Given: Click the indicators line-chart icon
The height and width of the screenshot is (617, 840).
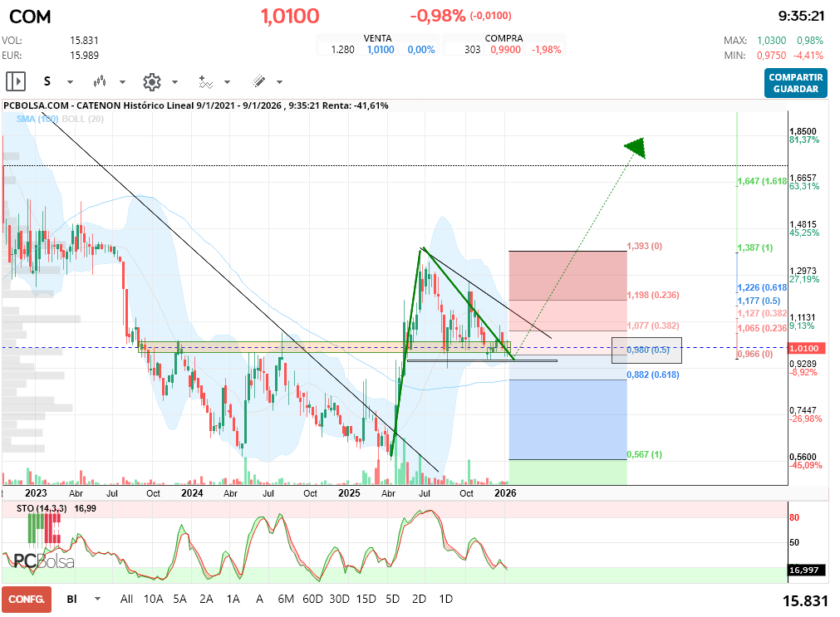Looking at the screenshot, I should [206, 81].
